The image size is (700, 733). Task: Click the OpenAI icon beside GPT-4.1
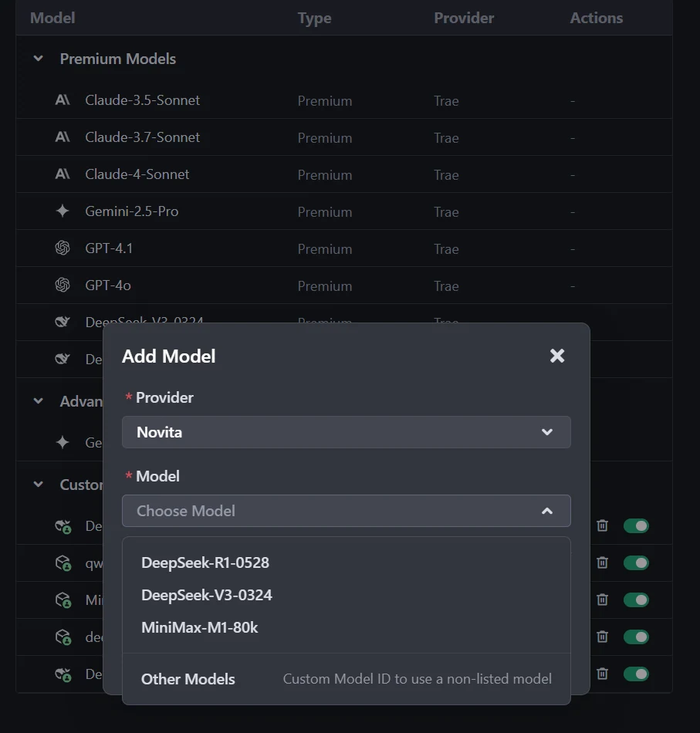pyautogui.click(x=63, y=248)
